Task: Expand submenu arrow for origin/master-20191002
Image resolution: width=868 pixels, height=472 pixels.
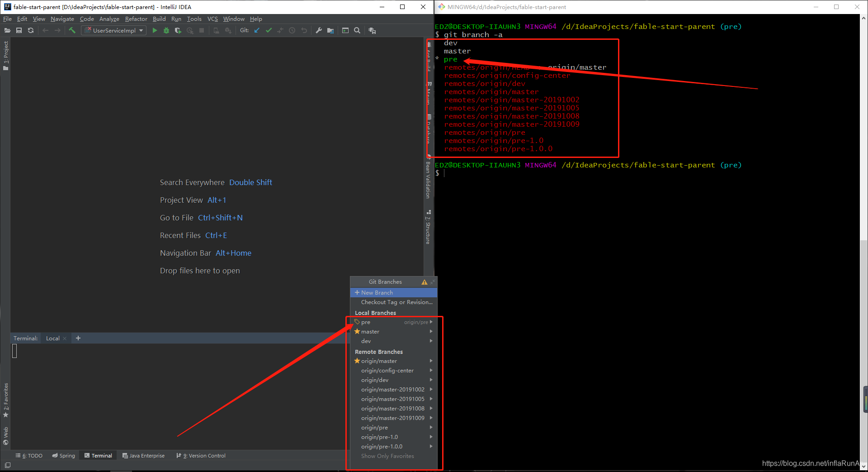Action: coord(431,389)
